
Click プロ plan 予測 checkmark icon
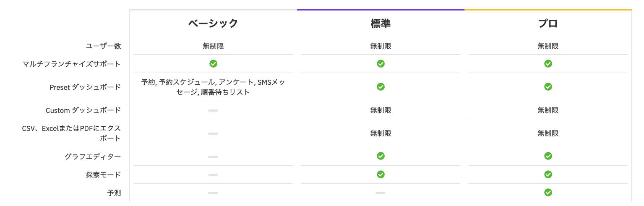(548, 193)
